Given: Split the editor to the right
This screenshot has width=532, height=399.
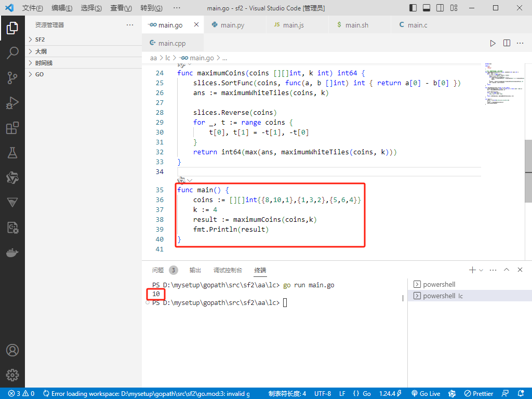Looking at the screenshot, I should pos(507,43).
